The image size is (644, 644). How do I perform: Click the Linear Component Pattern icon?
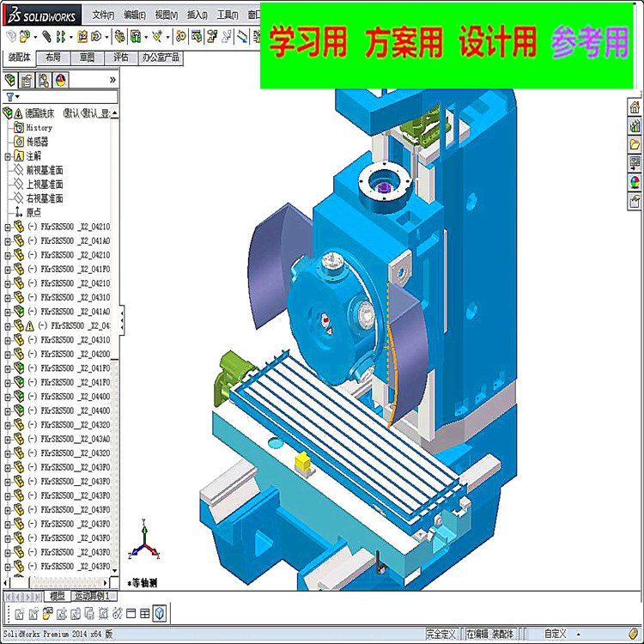[x=61, y=37]
